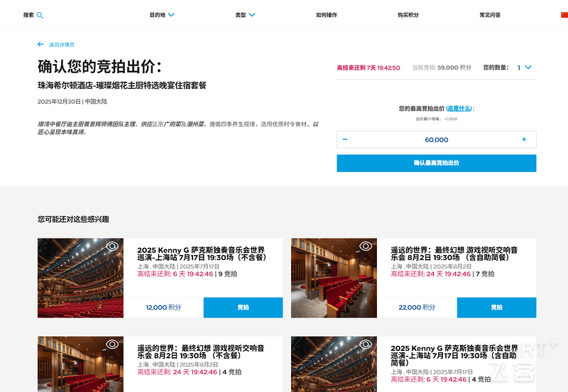Toggle watch eye on Kenny G 含自助简餐 card

coord(366,344)
